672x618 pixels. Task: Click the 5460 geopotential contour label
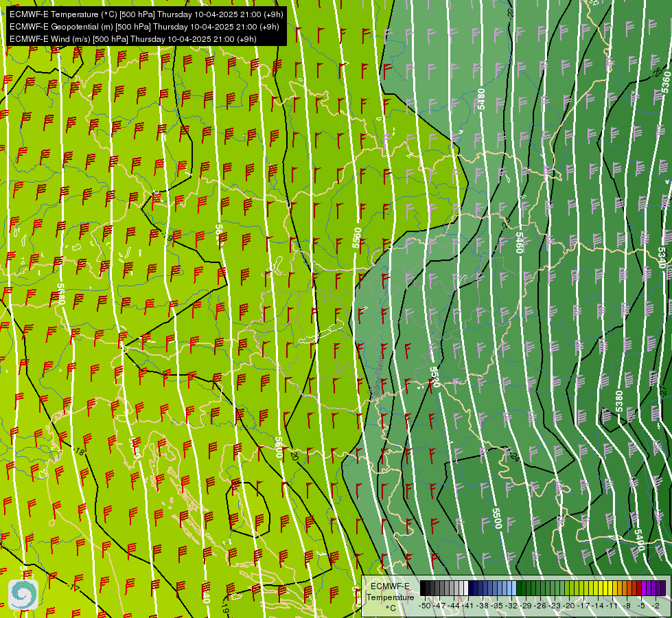pos(519,242)
